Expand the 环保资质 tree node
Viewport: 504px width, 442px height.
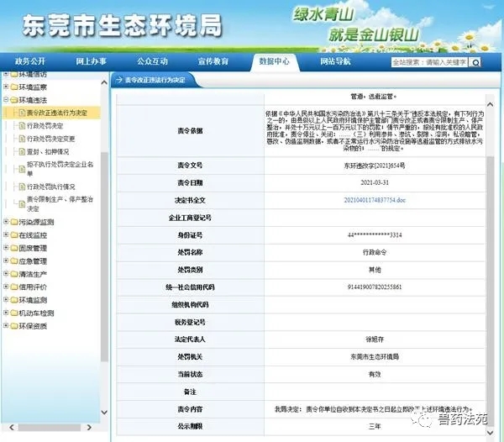pyautogui.click(x=6, y=326)
